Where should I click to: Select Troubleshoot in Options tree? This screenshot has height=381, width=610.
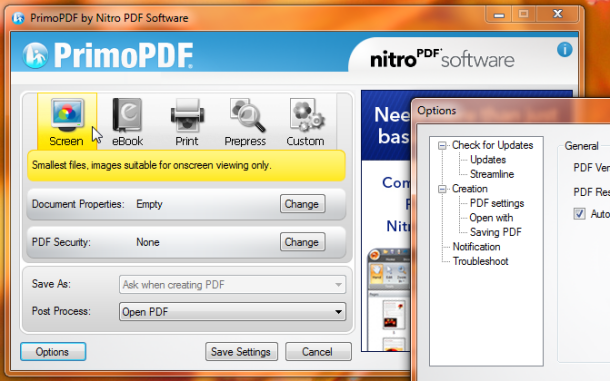click(480, 261)
